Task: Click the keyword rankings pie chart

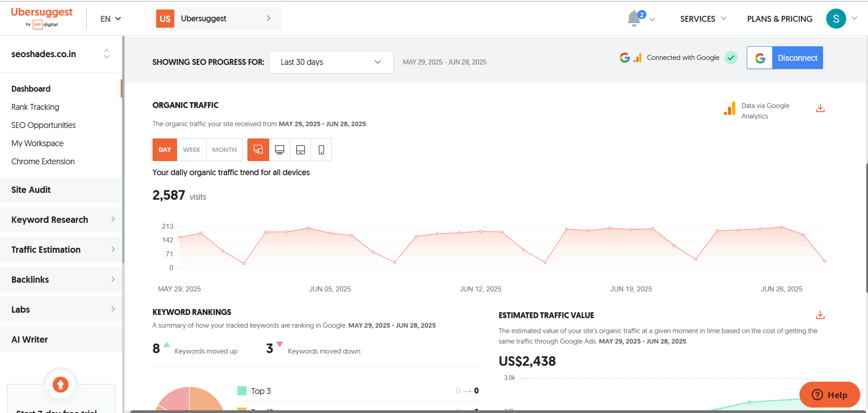Action: tap(189, 399)
